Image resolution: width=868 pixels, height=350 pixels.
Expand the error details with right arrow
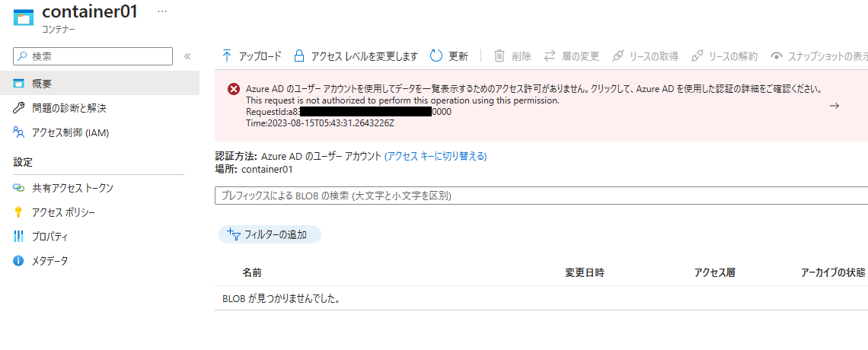pyautogui.click(x=834, y=106)
